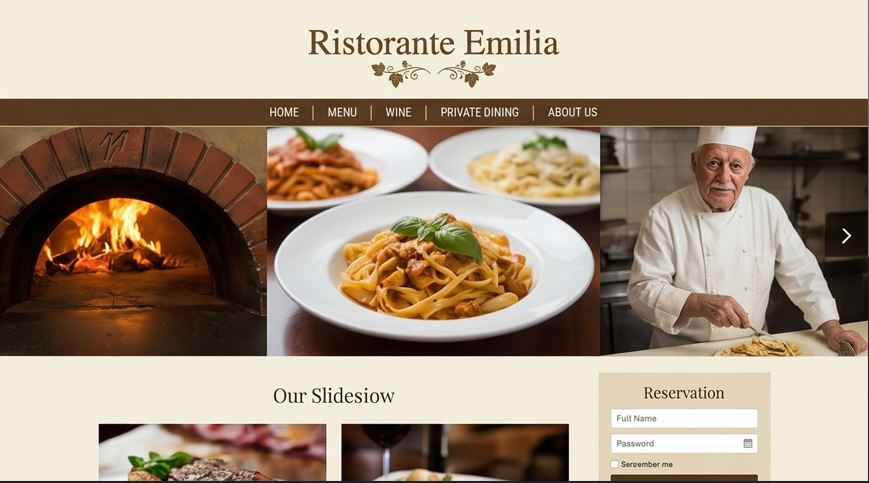Image resolution: width=869 pixels, height=483 pixels.
Task: Click the pasta plates slide image
Action: 433,242
